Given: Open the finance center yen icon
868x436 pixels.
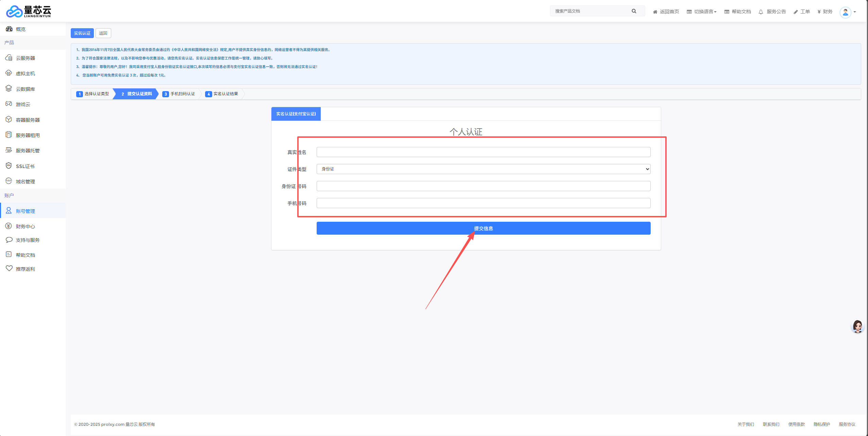Looking at the screenshot, I should pos(9,226).
